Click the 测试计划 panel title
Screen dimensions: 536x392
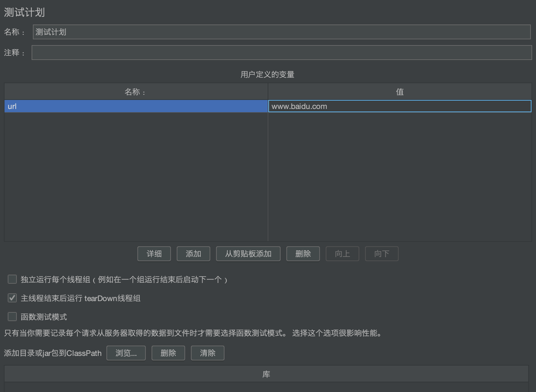(24, 12)
